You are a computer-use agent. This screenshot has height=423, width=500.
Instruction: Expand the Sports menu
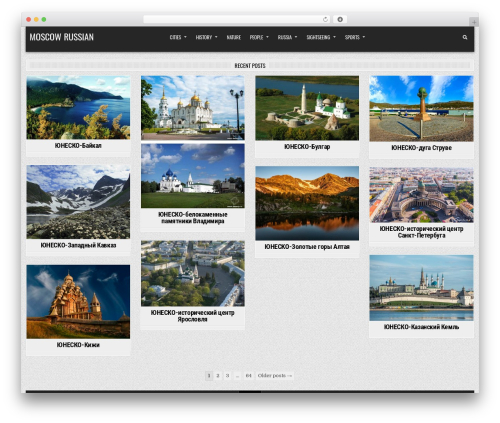pos(355,37)
